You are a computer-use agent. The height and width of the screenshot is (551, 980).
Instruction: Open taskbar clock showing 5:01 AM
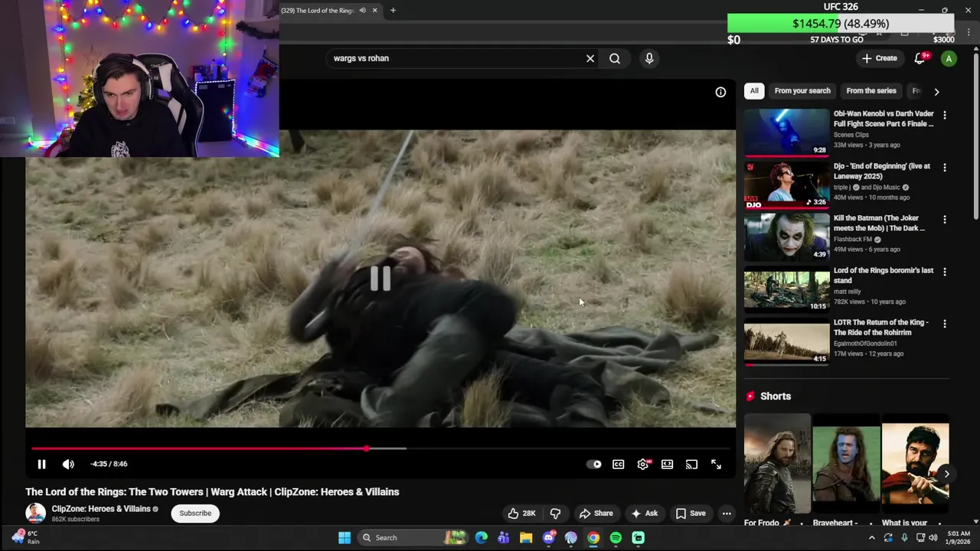tap(959, 537)
